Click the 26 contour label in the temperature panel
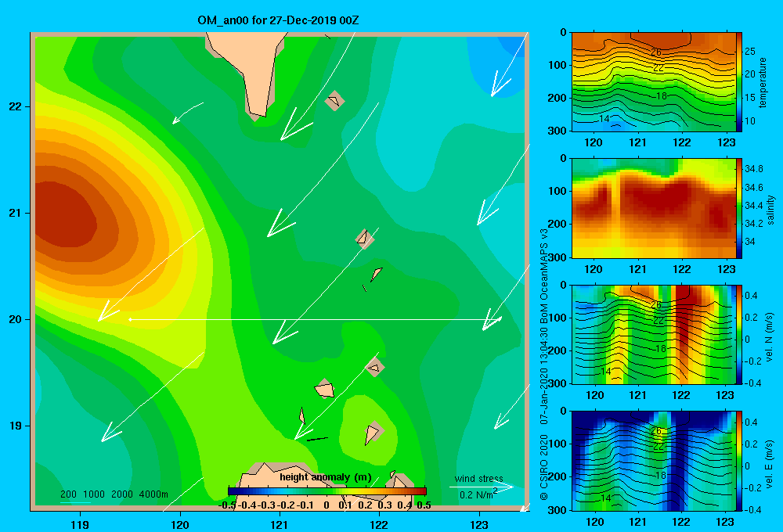Image resolution: width=783 pixels, height=532 pixels. pyautogui.click(x=656, y=52)
